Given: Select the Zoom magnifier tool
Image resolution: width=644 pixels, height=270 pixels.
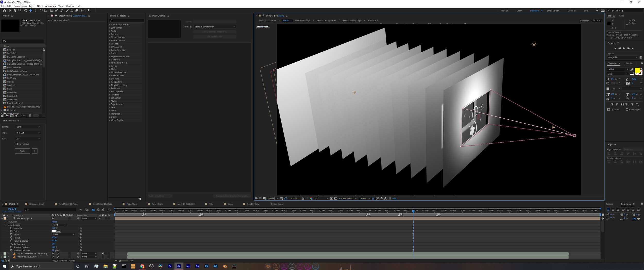Looking at the screenshot, I should 20,11.
